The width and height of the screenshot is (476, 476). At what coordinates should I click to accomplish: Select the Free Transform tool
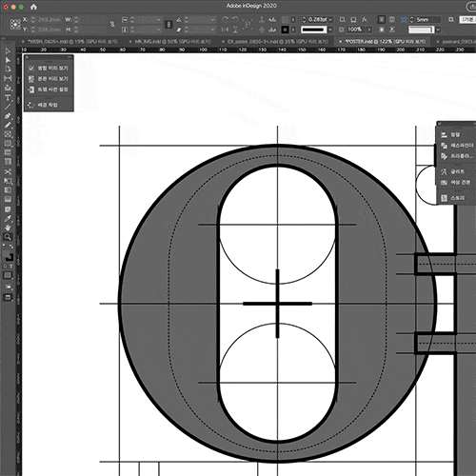pyautogui.click(x=8, y=181)
